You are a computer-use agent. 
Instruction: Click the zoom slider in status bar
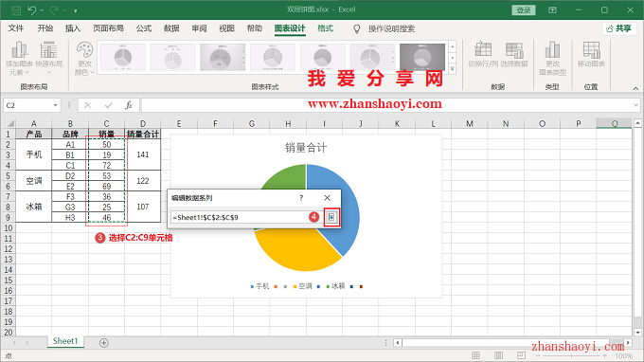pyautogui.click(x=571, y=355)
